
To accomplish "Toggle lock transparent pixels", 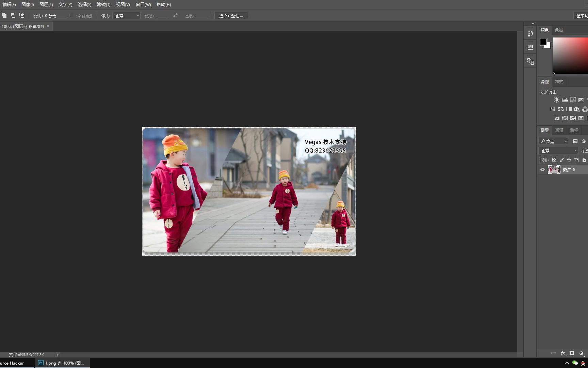I will point(554,160).
